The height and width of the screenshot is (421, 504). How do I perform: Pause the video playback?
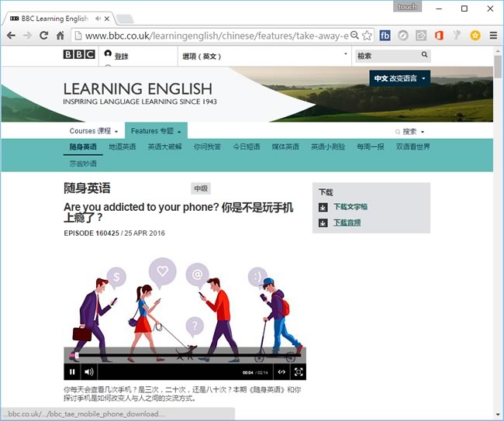pyautogui.click(x=72, y=372)
